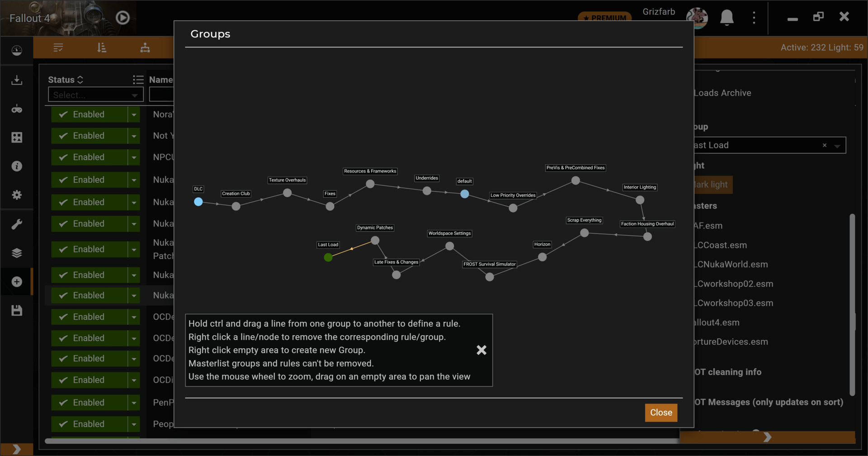Viewport: 868px width, 456px height.
Task: Click the PreVis & PreCombined Fixes node
Action: (576, 180)
